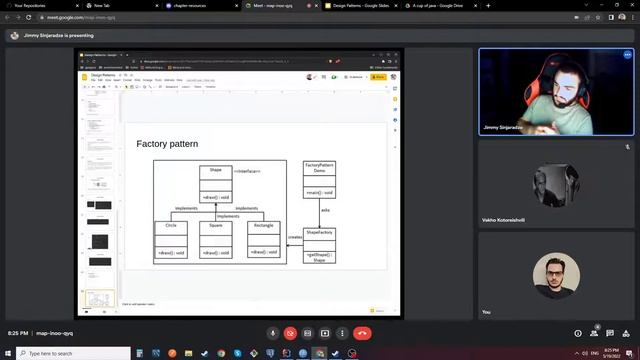Open File Explorer from the taskbar
Screen dimensions: 640x360
click(189, 353)
